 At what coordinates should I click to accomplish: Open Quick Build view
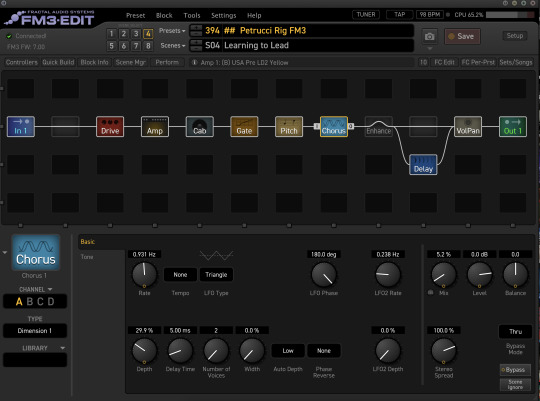[58, 62]
